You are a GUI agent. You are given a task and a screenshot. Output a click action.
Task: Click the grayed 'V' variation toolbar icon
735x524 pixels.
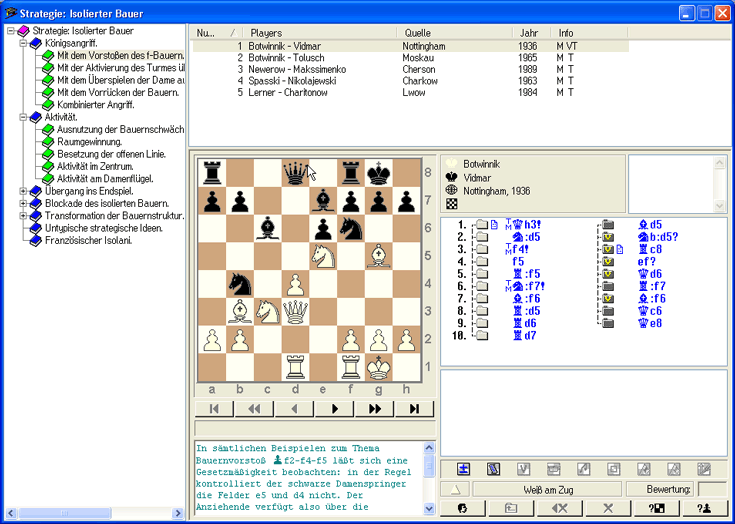point(523,469)
